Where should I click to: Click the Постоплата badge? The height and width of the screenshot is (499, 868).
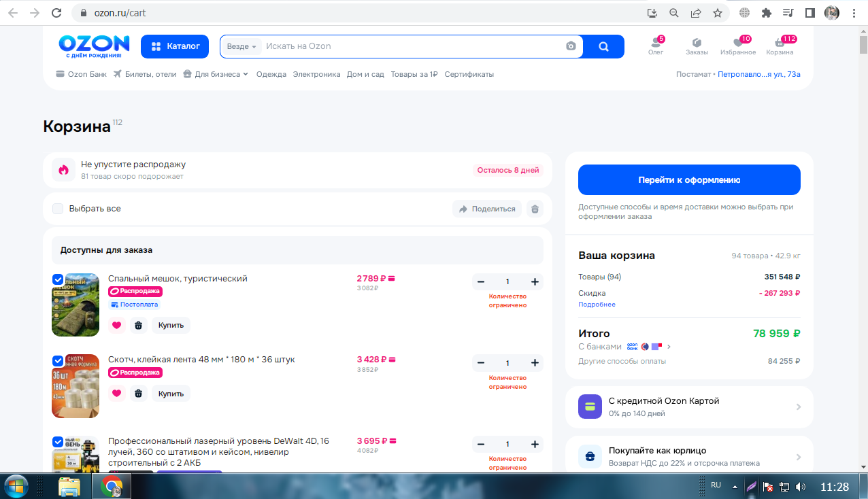pyautogui.click(x=135, y=305)
